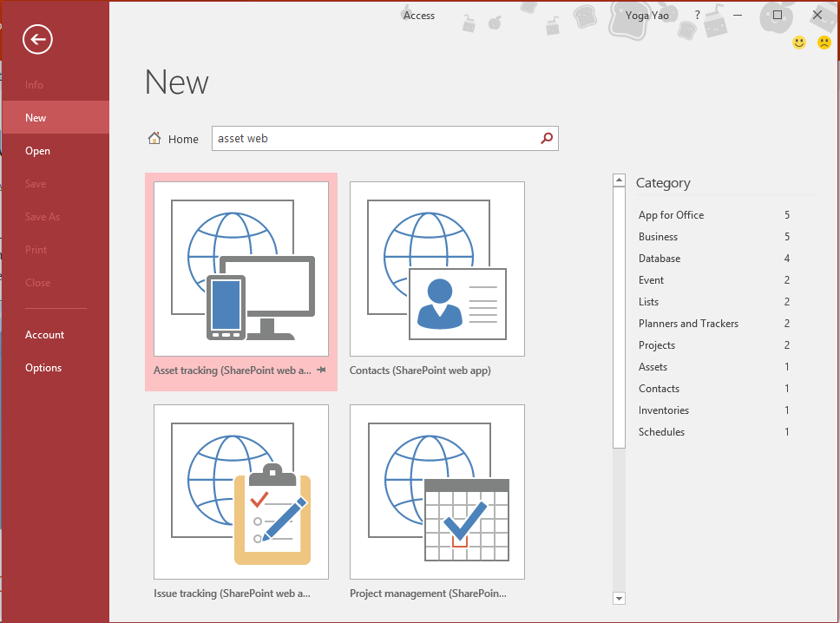Click the Home house icon
This screenshot has height=623, width=840.
[154, 138]
